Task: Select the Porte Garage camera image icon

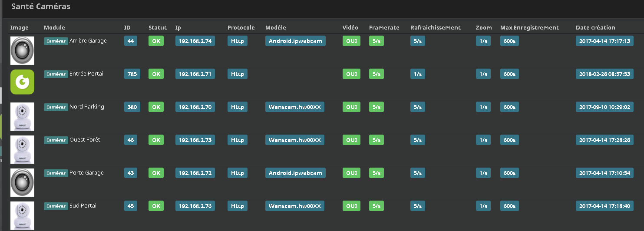Action: tap(22, 182)
